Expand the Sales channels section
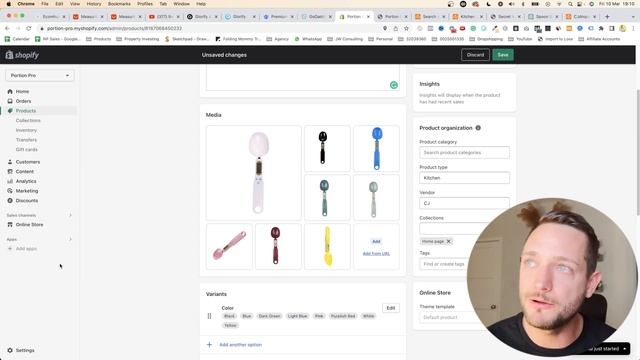Image resolution: width=640 pixels, height=360 pixels. (x=70, y=215)
